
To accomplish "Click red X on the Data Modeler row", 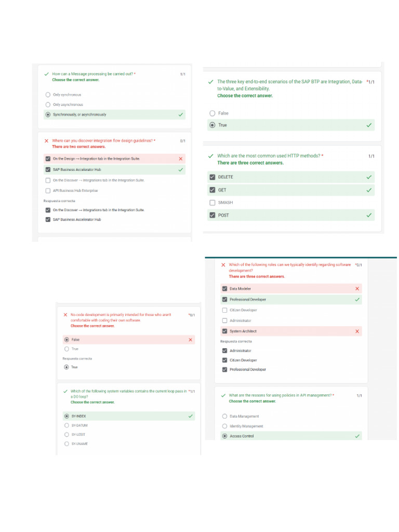I will tap(357, 288).
